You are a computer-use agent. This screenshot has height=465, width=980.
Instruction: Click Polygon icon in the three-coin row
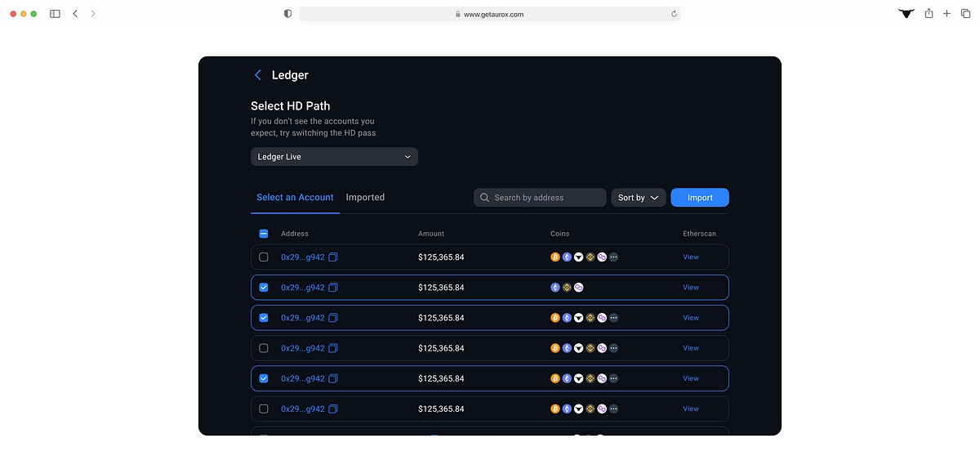point(578,288)
